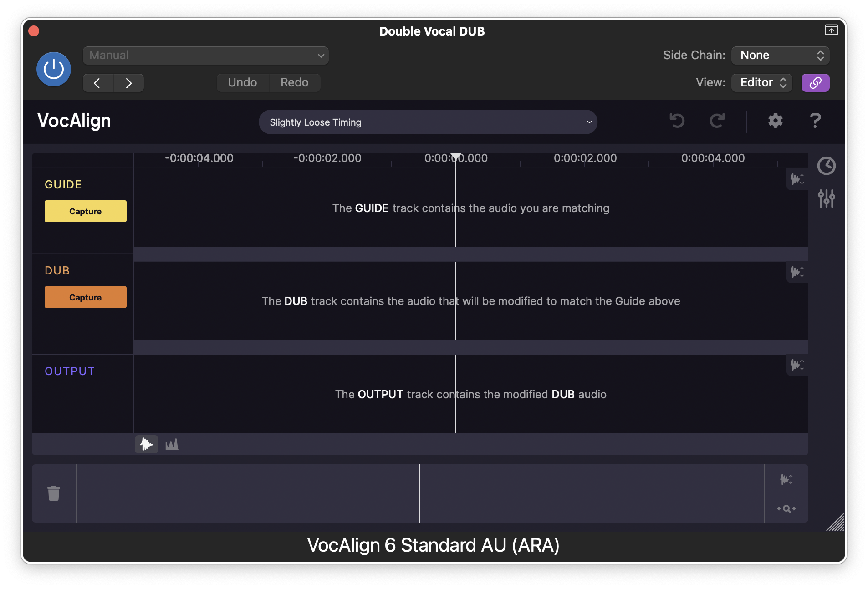Open the clock timing panel icon
The width and height of the screenshot is (868, 589).
[826, 166]
